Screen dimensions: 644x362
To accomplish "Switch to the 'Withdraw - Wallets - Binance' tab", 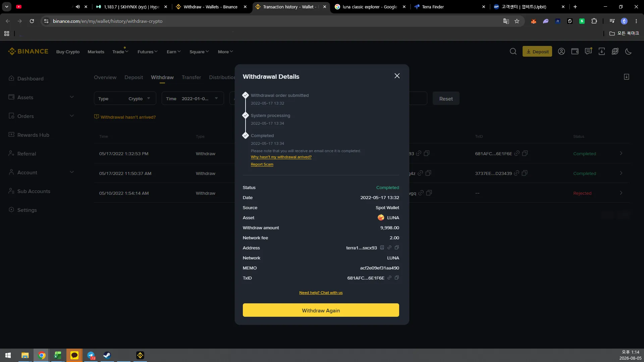I will click(x=211, y=7).
